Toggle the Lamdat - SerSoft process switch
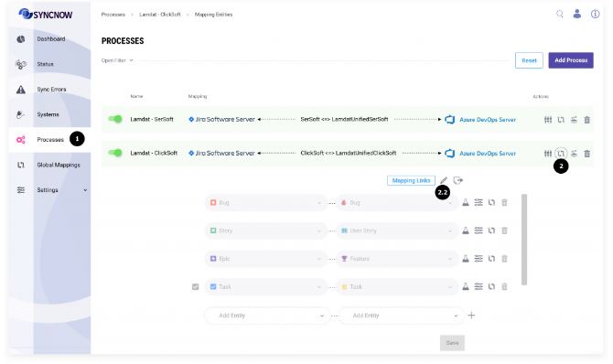The width and height of the screenshot is (613, 364). click(x=115, y=119)
